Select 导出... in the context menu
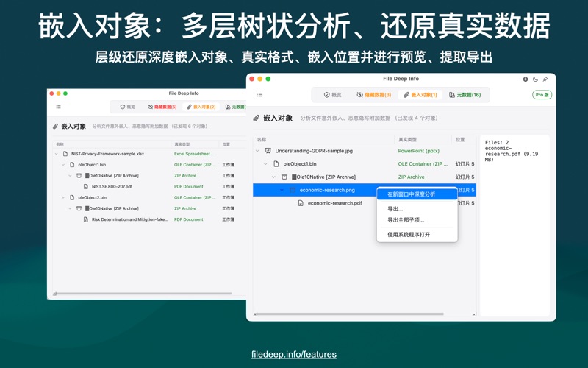 [x=395, y=209]
